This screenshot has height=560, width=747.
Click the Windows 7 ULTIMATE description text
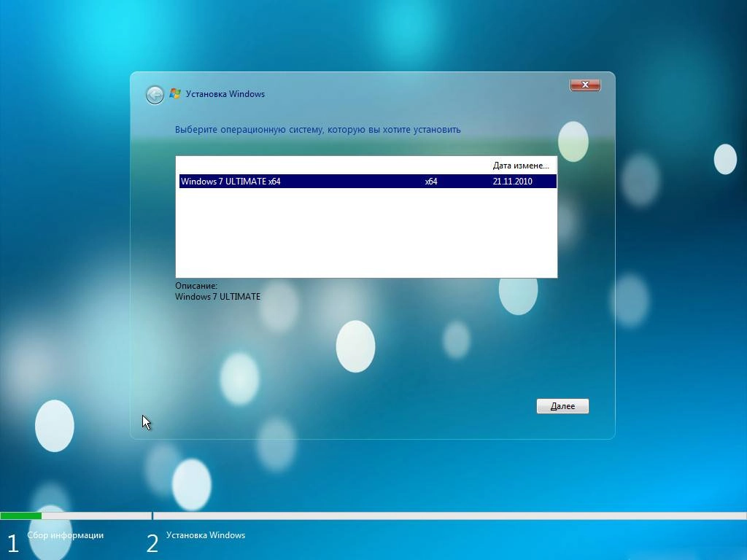[217, 297]
